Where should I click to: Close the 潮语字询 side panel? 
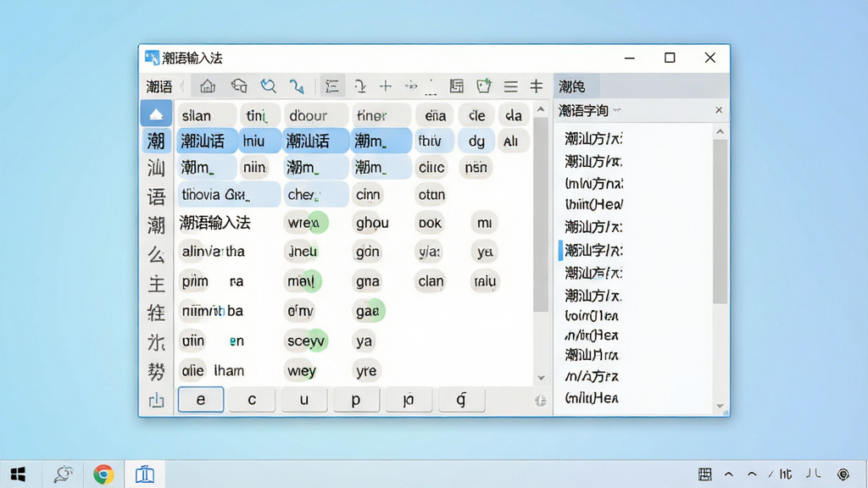click(x=719, y=110)
